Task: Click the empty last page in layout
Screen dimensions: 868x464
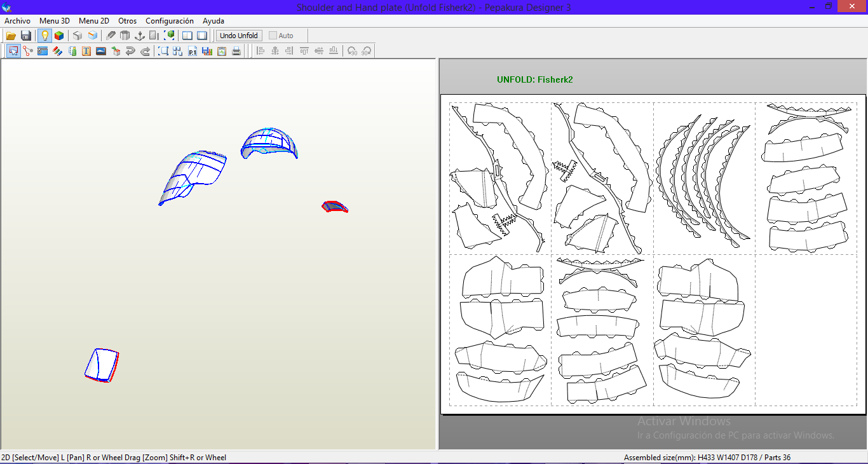Action: pyautogui.click(x=806, y=330)
